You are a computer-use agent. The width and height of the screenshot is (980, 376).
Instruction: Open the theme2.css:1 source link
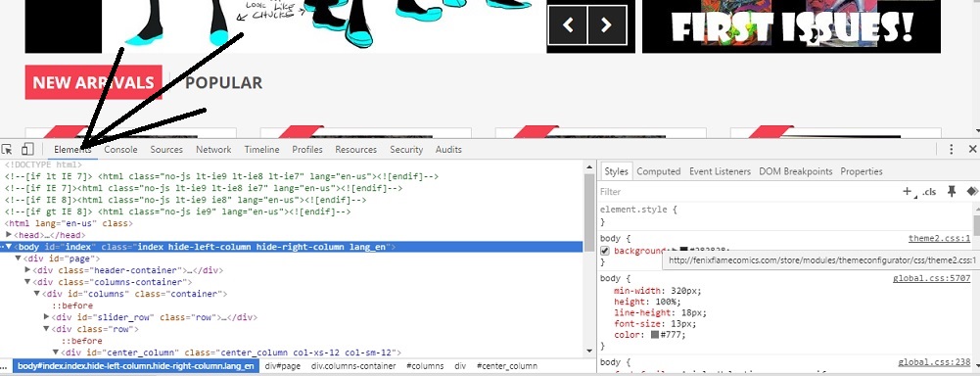pyautogui.click(x=940, y=239)
